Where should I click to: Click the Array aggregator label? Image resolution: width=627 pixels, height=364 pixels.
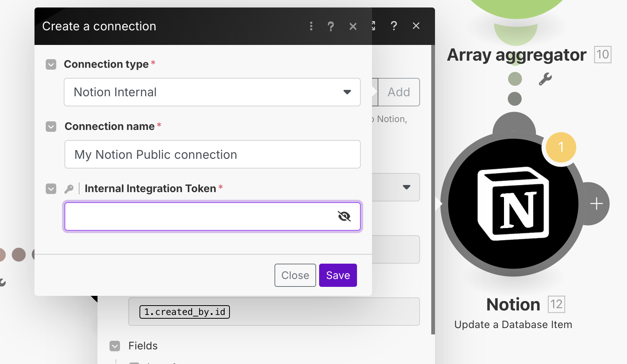click(x=517, y=55)
